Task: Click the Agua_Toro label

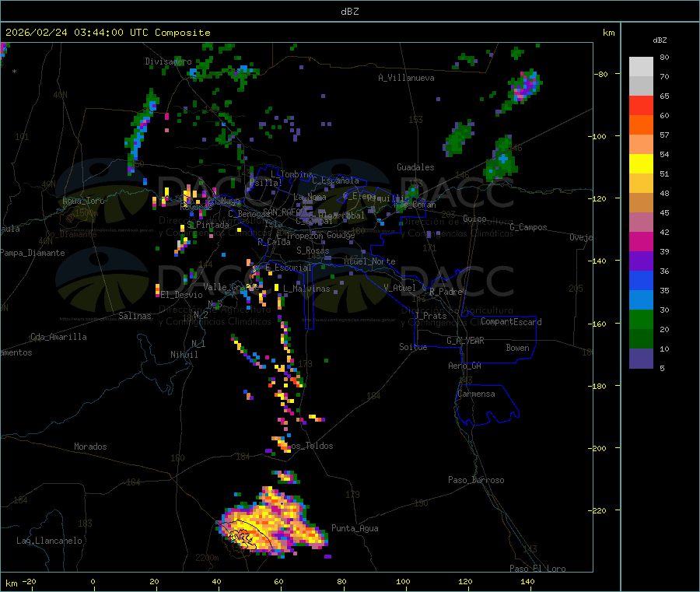Action: 83,201
